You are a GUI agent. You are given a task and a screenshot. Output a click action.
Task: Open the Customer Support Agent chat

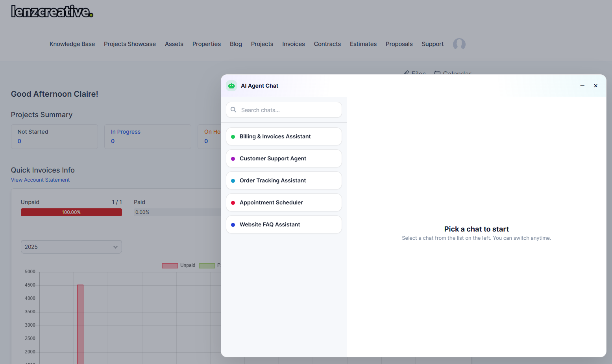click(x=284, y=158)
